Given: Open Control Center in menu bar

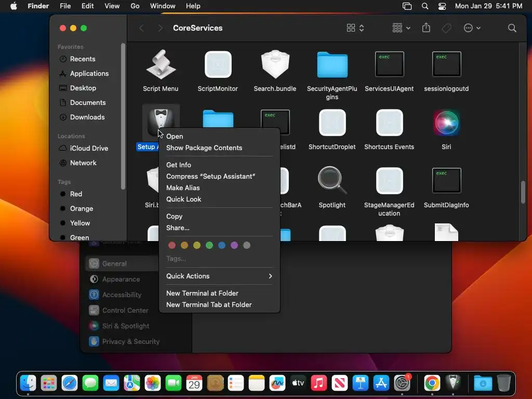Looking at the screenshot, I should pyautogui.click(x=442, y=6).
